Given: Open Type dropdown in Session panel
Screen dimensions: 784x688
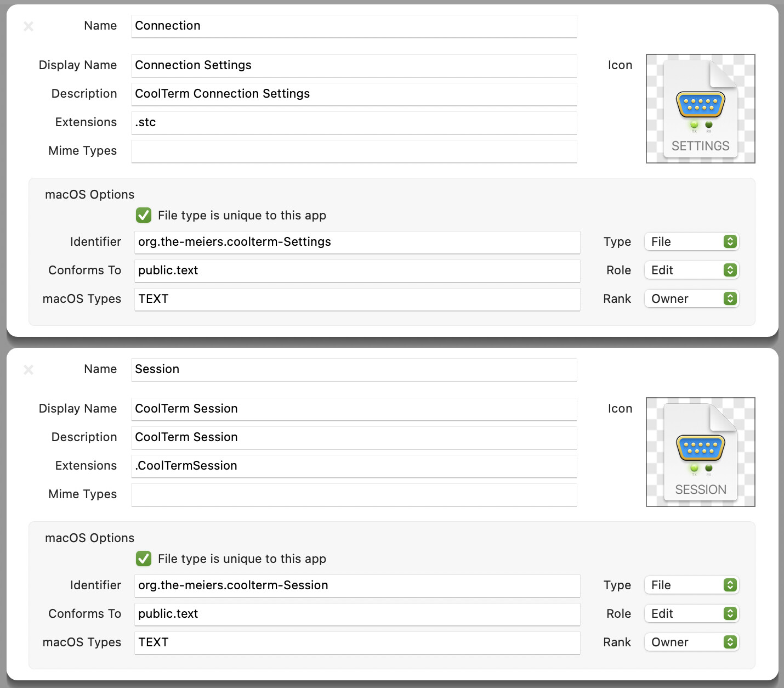Looking at the screenshot, I should pyautogui.click(x=692, y=585).
